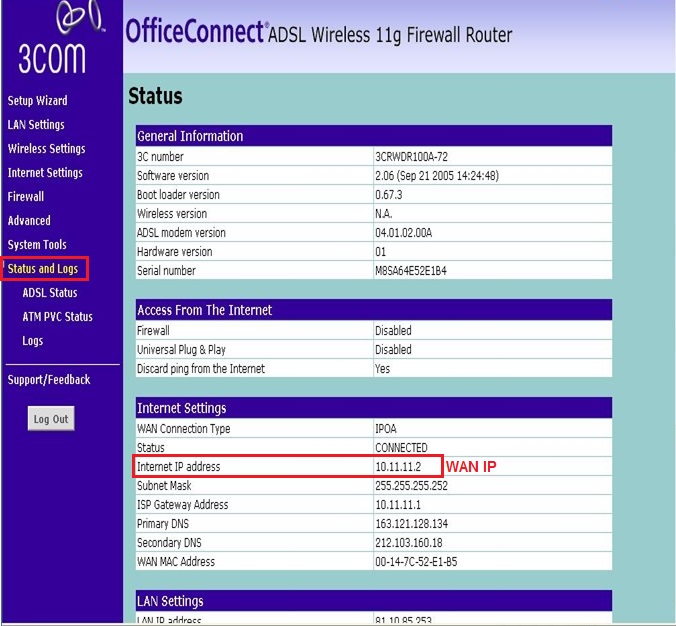Image resolution: width=676 pixels, height=626 pixels.
Task: Click Wireless version value N.A.
Action: (384, 214)
